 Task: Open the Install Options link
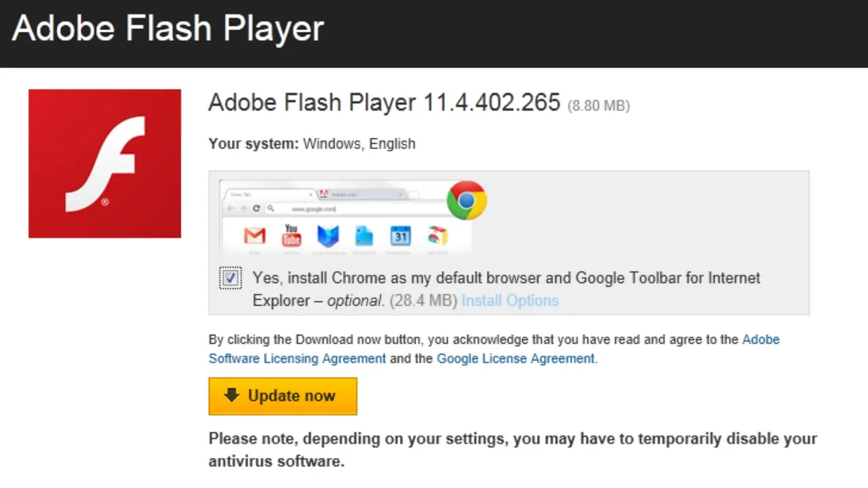pos(510,300)
